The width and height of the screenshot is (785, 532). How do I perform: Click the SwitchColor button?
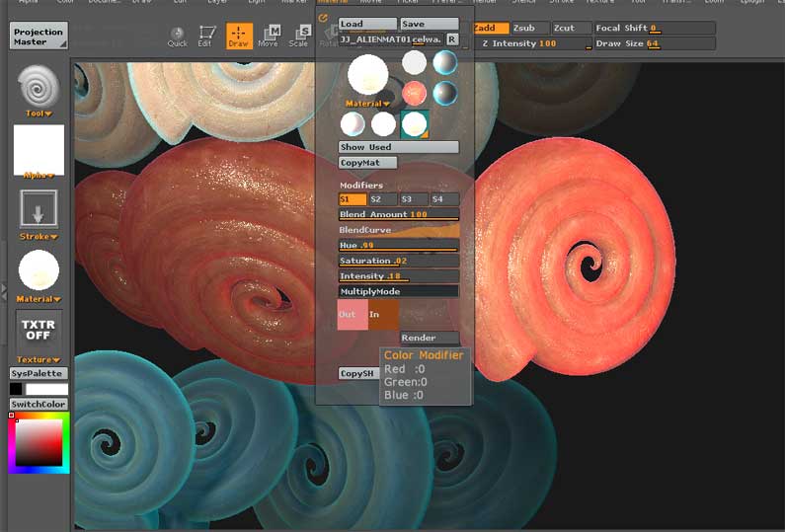coord(39,404)
